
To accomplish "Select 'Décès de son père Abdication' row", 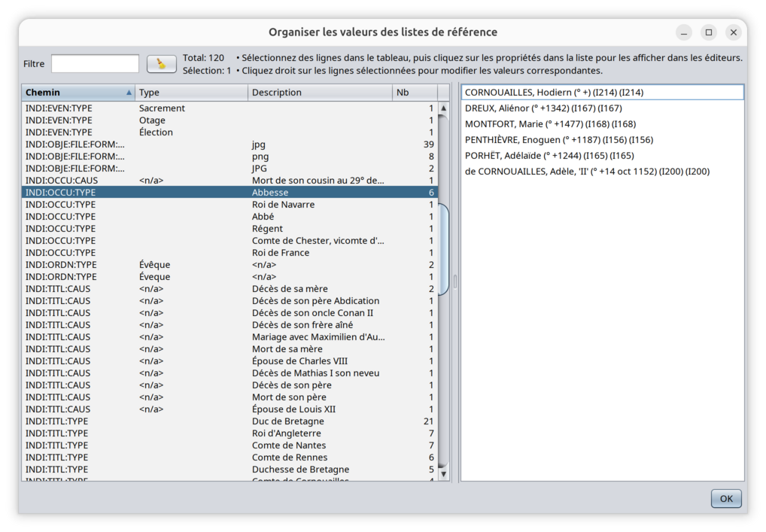I will click(229, 300).
